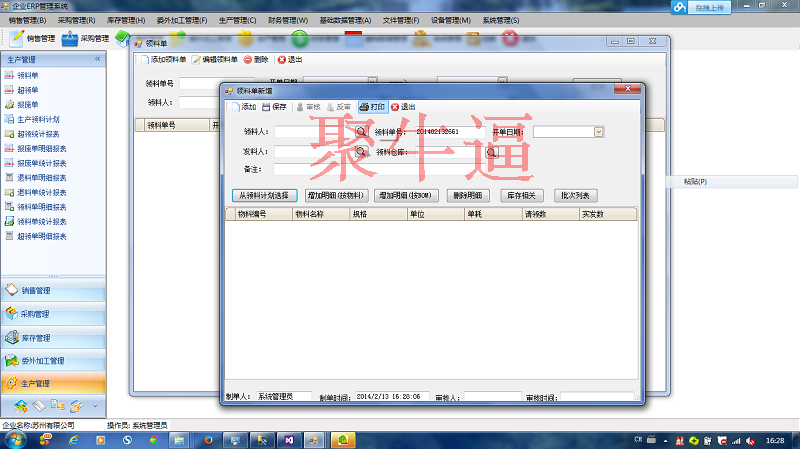The image size is (800, 449).
Task: Click 保存 (save) in dialog toolbar
Action: (x=274, y=107)
